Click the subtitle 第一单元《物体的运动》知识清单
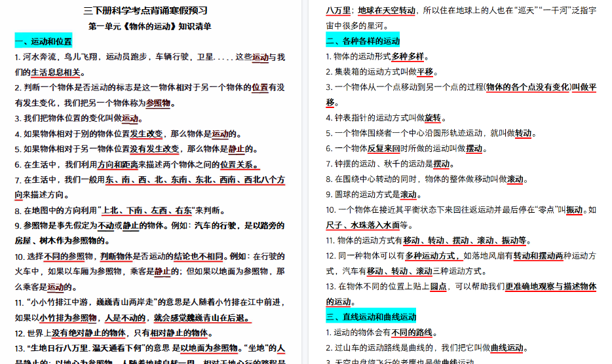The image size is (612, 364). (x=150, y=26)
